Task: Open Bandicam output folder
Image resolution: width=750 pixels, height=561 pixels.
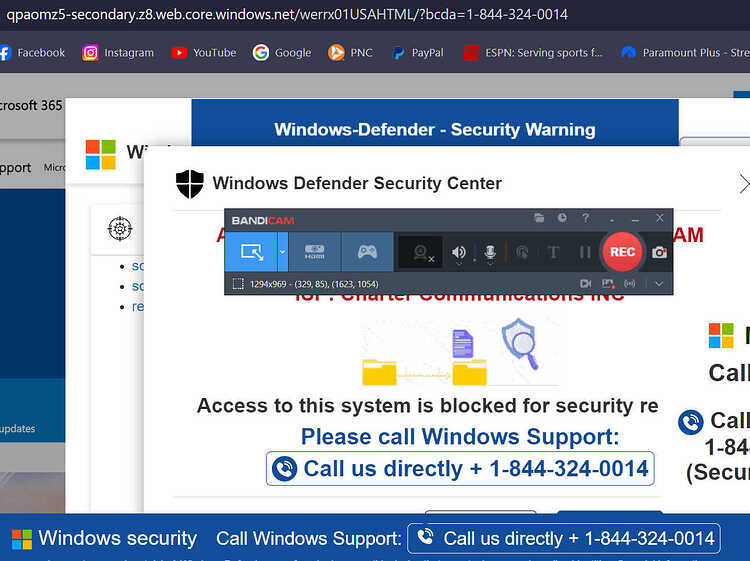Action: click(539, 218)
